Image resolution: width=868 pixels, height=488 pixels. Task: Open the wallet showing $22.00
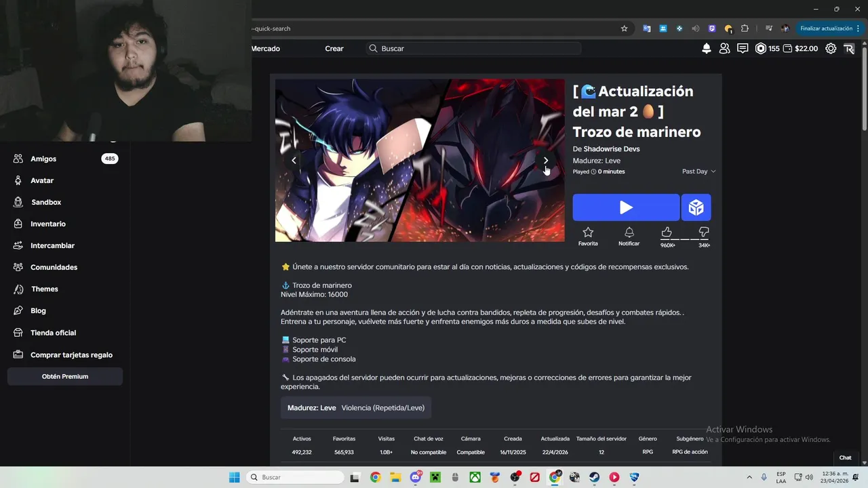[x=800, y=48]
